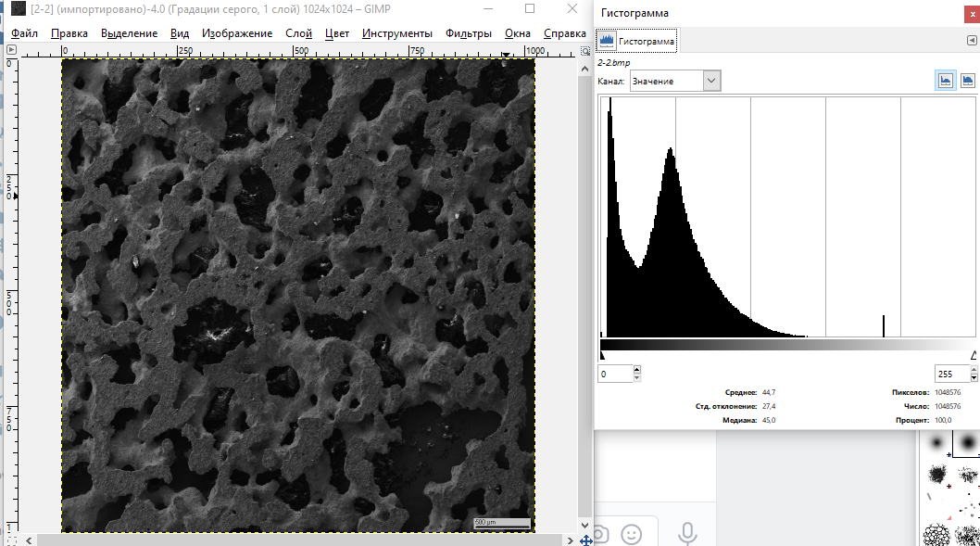
Task: Open the Цвет menu
Action: 337,33
